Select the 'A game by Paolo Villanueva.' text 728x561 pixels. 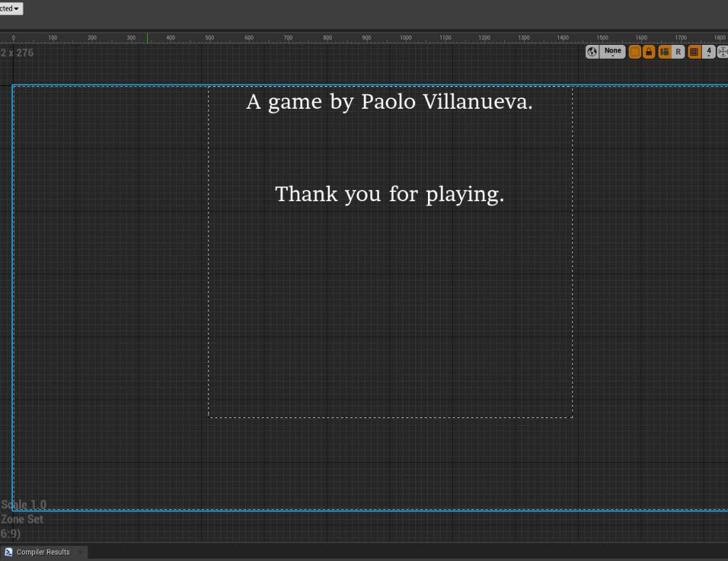click(390, 102)
